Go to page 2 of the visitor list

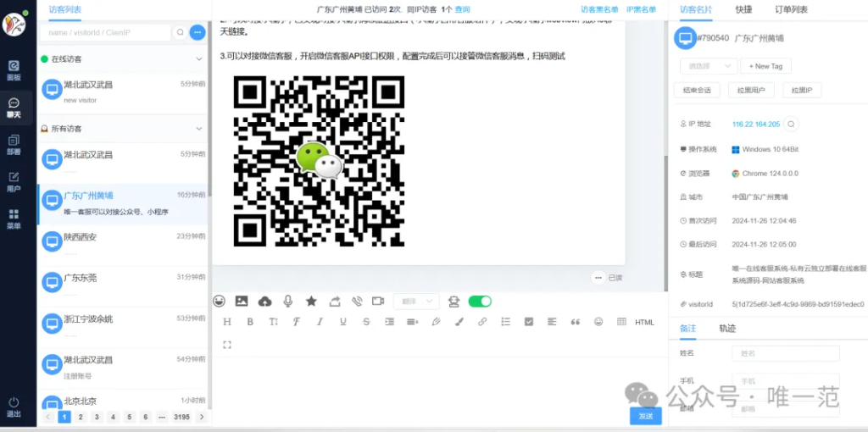pyautogui.click(x=81, y=417)
